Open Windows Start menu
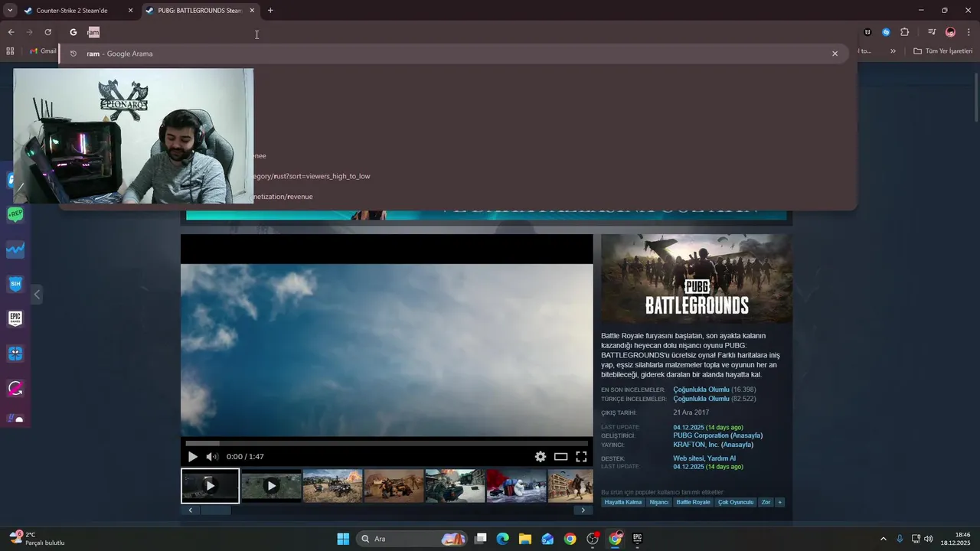This screenshot has height=551, width=980. pos(343,539)
